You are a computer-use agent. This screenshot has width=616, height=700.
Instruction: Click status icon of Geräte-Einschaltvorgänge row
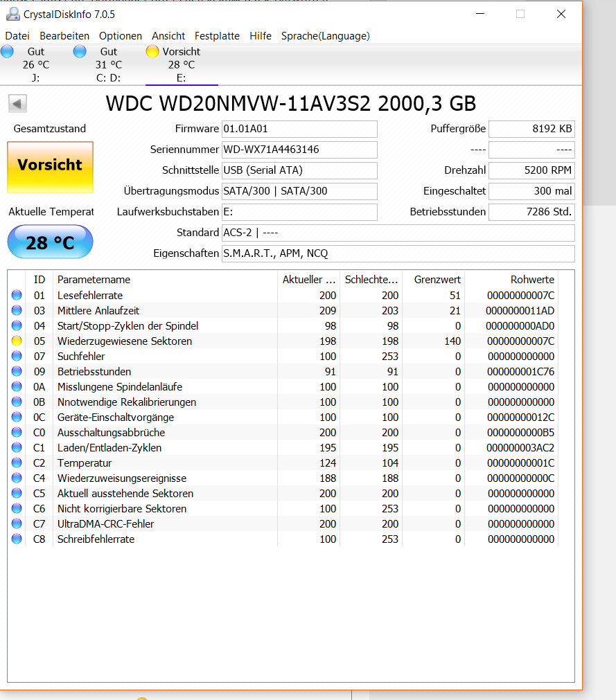[17, 417]
